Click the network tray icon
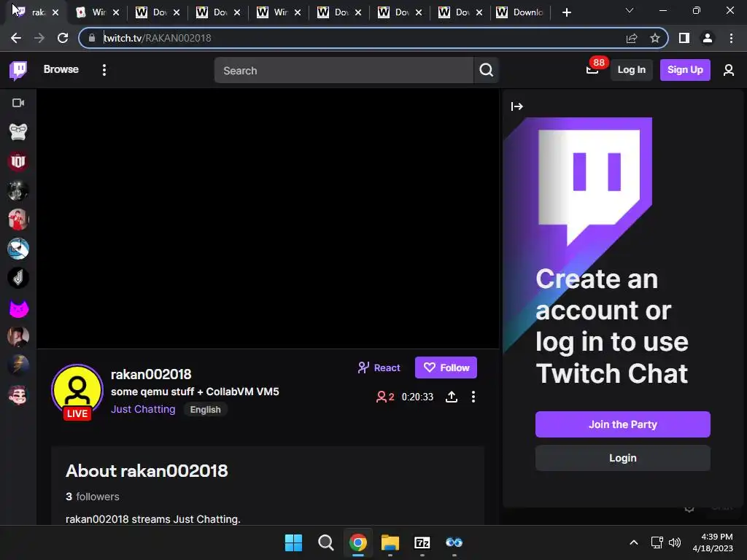Screen dimensions: 747x560 pos(657,542)
